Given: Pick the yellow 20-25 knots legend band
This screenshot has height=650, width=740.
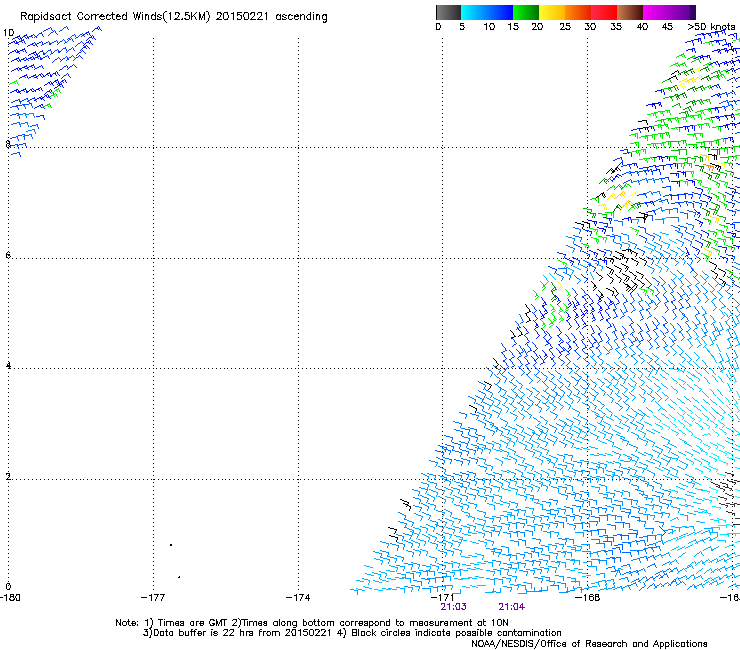Looking at the screenshot, I should tap(552, 12).
